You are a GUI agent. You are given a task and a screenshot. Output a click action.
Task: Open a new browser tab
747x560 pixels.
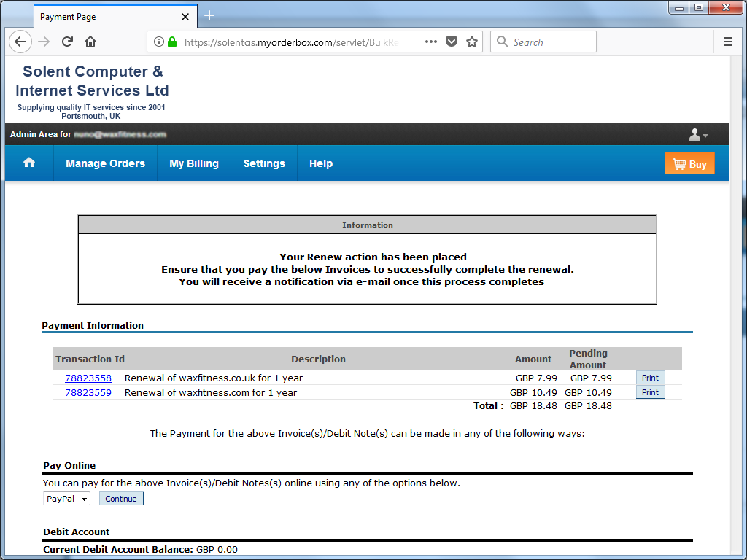[x=209, y=16]
